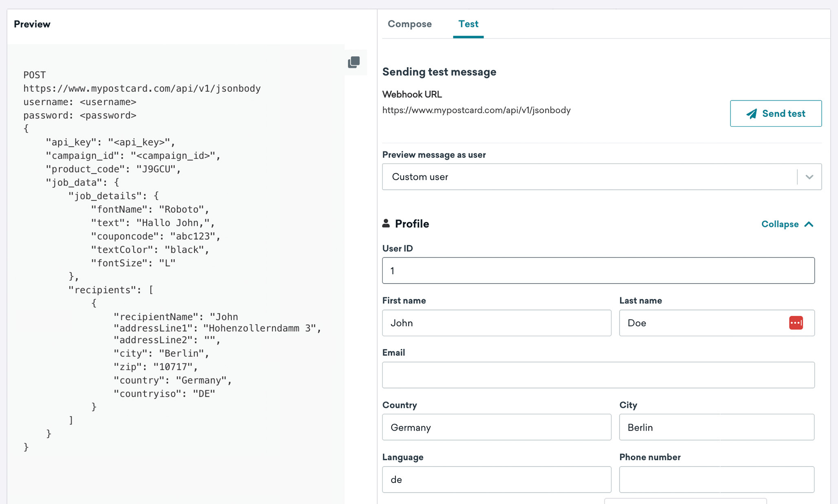Viewport: 838px width, 504px height.
Task: Select the Test tab
Action: tap(468, 24)
